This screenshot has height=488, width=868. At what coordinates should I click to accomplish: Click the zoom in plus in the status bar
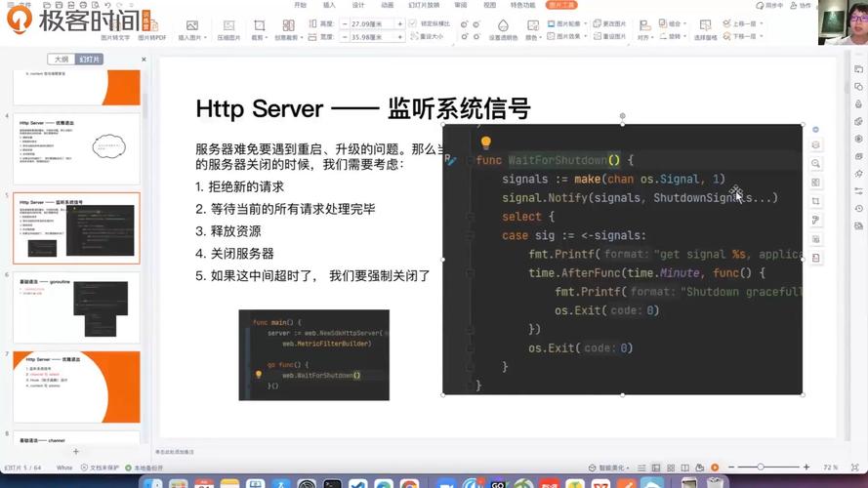pos(806,468)
